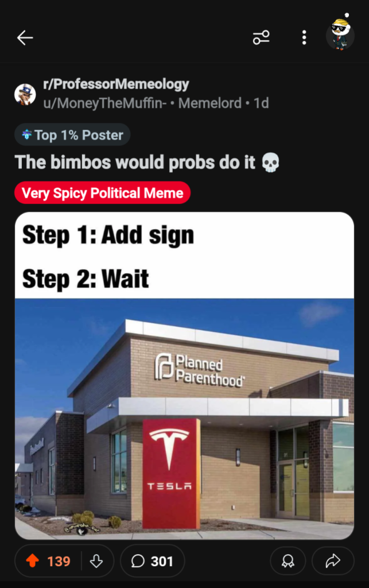The width and height of the screenshot is (369, 588).
Task: Downvote the post
Action: point(96,561)
